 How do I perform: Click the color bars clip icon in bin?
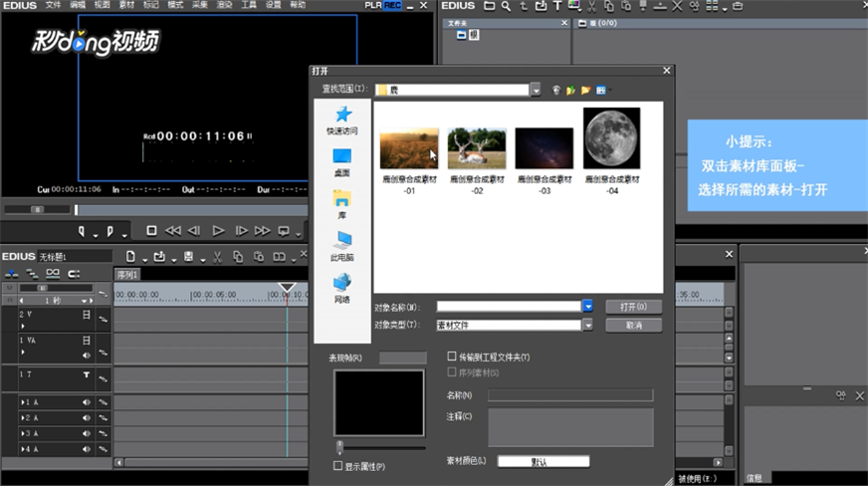(x=574, y=6)
